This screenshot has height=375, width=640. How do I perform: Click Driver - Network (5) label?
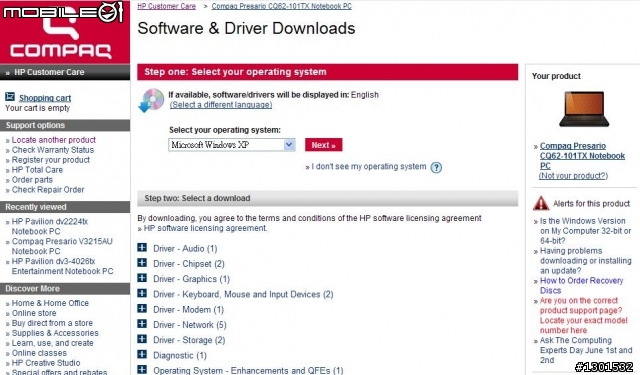(190, 325)
